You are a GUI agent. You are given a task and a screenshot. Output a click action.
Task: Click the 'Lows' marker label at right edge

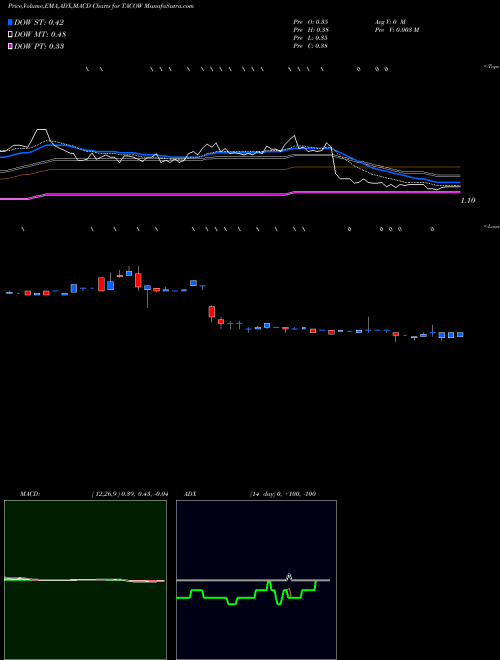click(x=492, y=226)
